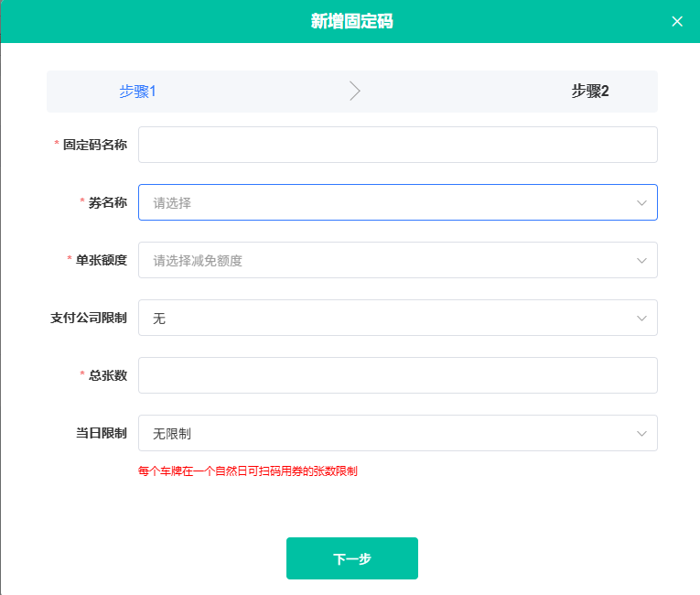Open the 当日限制 dropdown showing 无限制
This screenshot has width=700, height=595.
pos(398,433)
